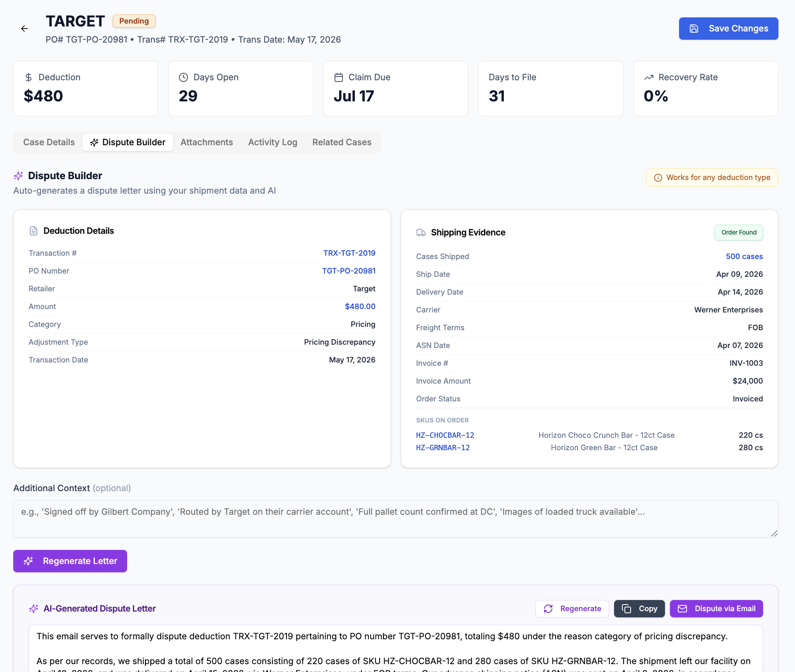Copy the dispute letter
The image size is (795, 672).
(x=639, y=609)
